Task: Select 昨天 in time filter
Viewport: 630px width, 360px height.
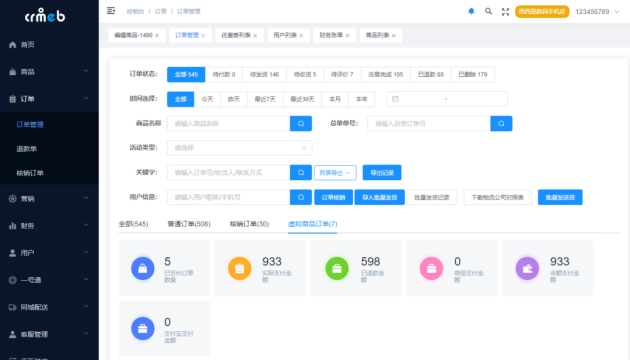Action: point(234,99)
